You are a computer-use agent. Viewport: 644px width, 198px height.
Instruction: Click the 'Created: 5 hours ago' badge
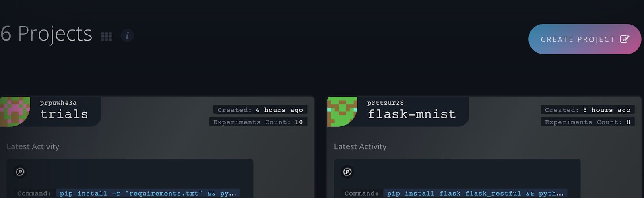[587, 109]
